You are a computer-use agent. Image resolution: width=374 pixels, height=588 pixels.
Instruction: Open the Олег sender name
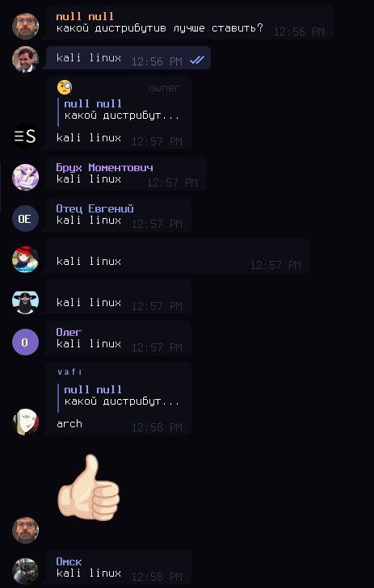69,332
